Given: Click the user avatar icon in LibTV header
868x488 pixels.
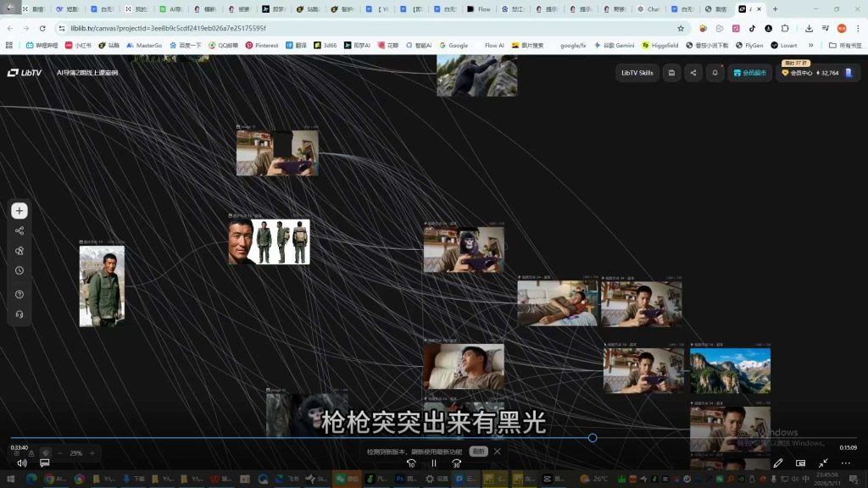Looking at the screenshot, I should coord(849,73).
